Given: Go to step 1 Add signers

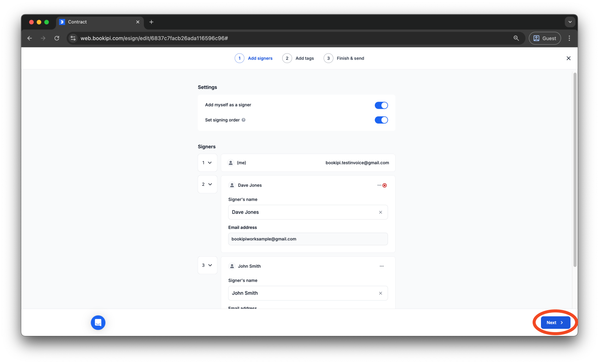Looking at the screenshot, I should (254, 58).
